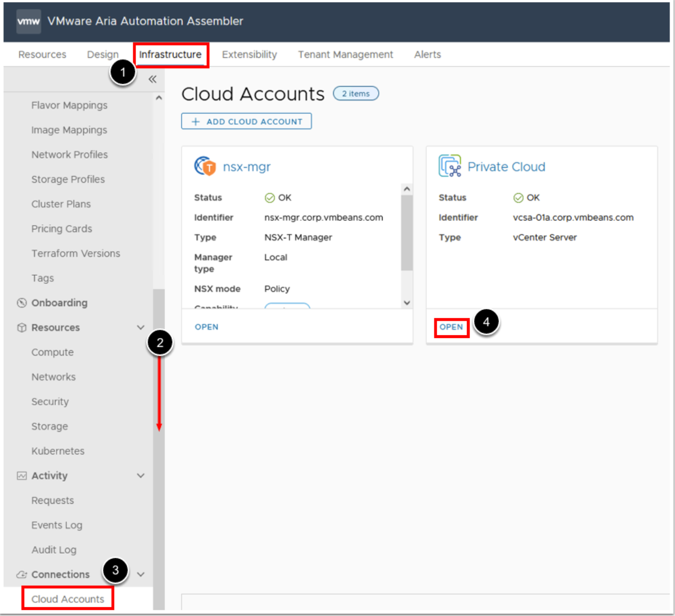Click identifier vcsa-01a.corp.vmbeans.com
Screen dimensions: 675x616
pyautogui.click(x=573, y=217)
